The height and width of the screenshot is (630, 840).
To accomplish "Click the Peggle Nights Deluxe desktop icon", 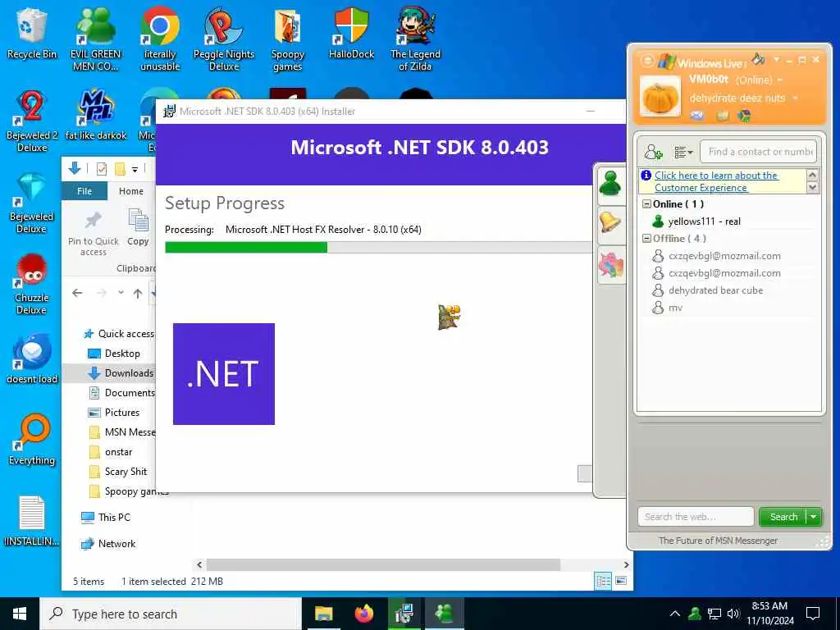I will coord(224,39).
